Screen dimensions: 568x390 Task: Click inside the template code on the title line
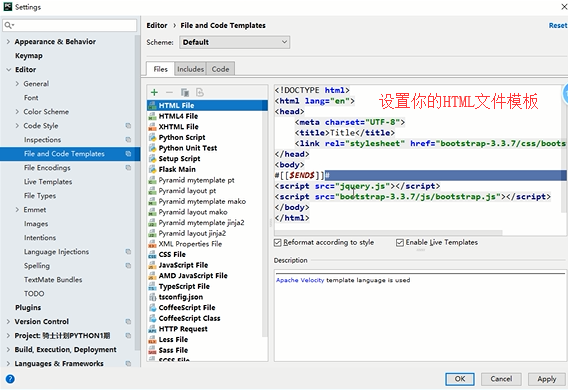(x=344, y=133)
